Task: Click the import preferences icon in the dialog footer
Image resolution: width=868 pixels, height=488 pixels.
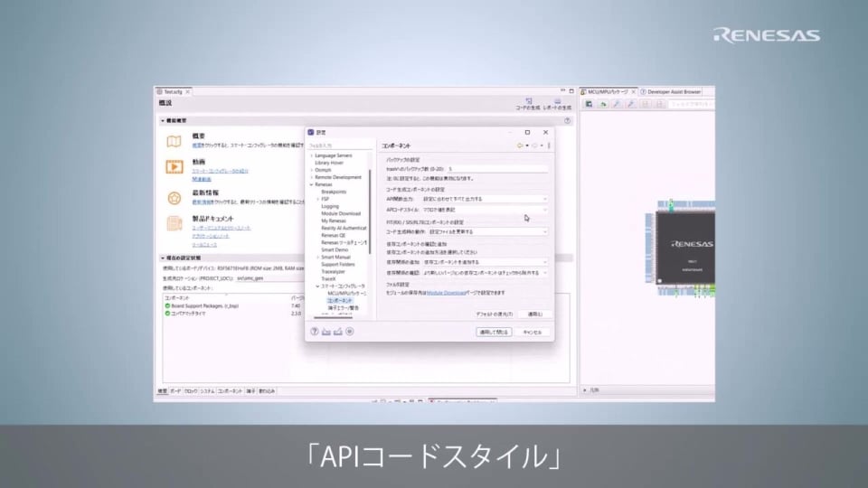Action: pos(325,332)
